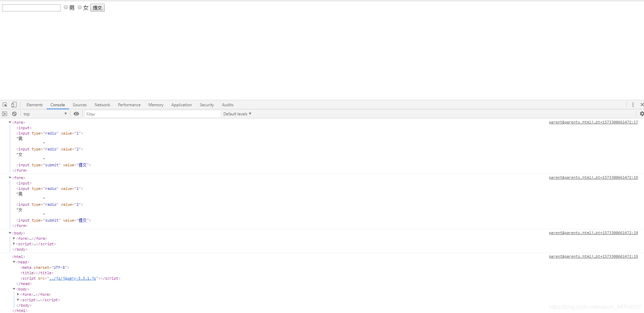Activate the inspect element picker icon

tap(5, 105)
